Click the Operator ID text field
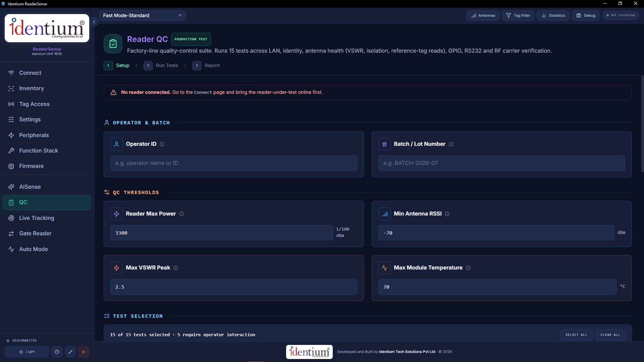The height and width of the screenshot is (362, 644). point(234,163)
